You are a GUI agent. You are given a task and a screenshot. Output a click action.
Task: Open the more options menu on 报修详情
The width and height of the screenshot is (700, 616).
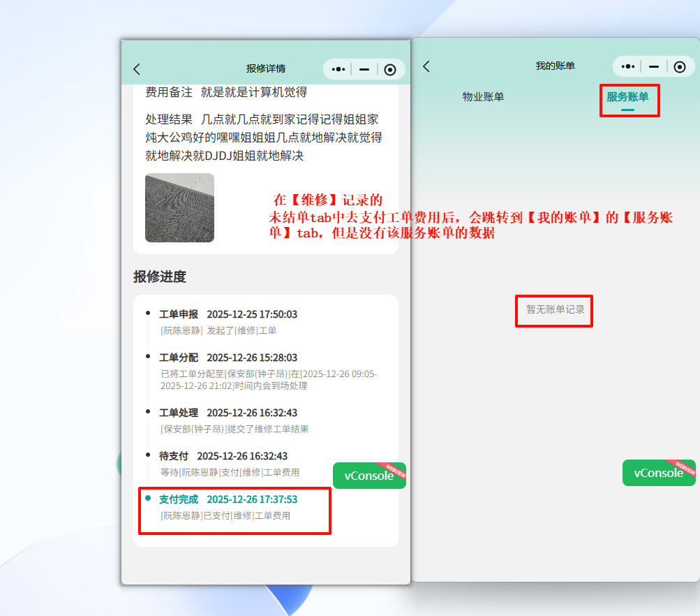pos(337,69)
